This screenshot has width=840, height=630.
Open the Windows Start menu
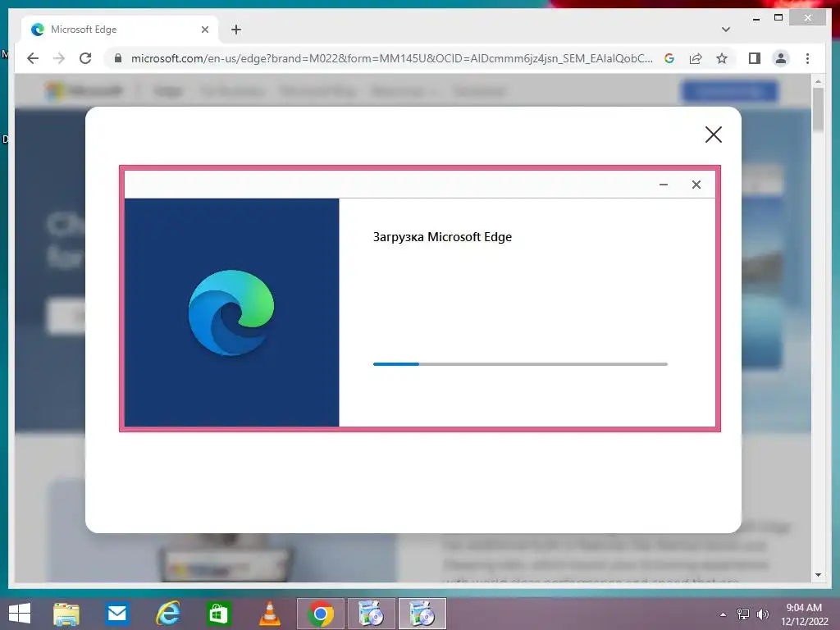[x=20, y=614]
